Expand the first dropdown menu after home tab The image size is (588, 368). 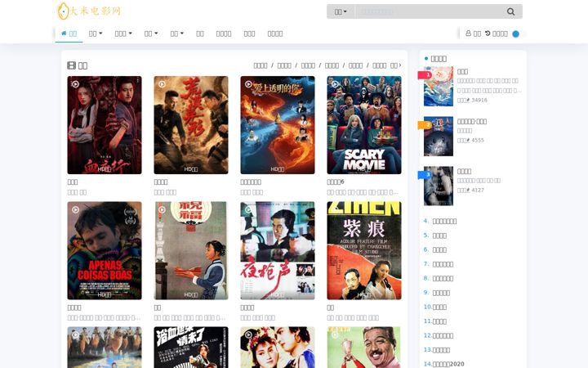pos(96,34)
